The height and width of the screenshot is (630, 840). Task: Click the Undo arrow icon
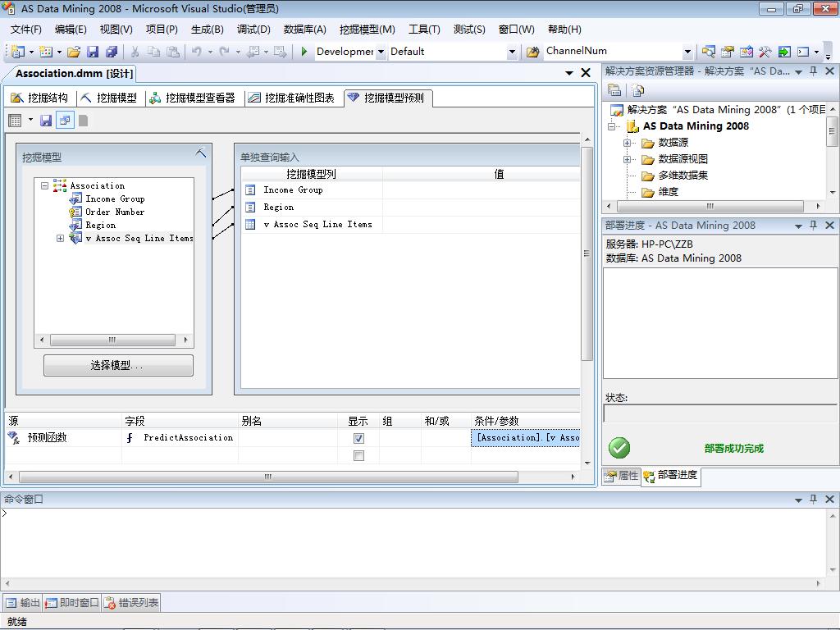(x=197, y=52)
